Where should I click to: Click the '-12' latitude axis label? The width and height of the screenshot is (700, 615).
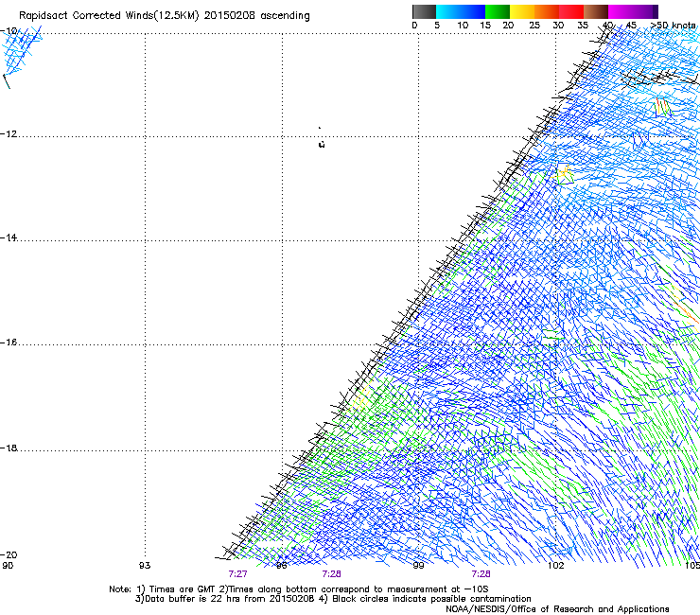(x=9, y=134)
